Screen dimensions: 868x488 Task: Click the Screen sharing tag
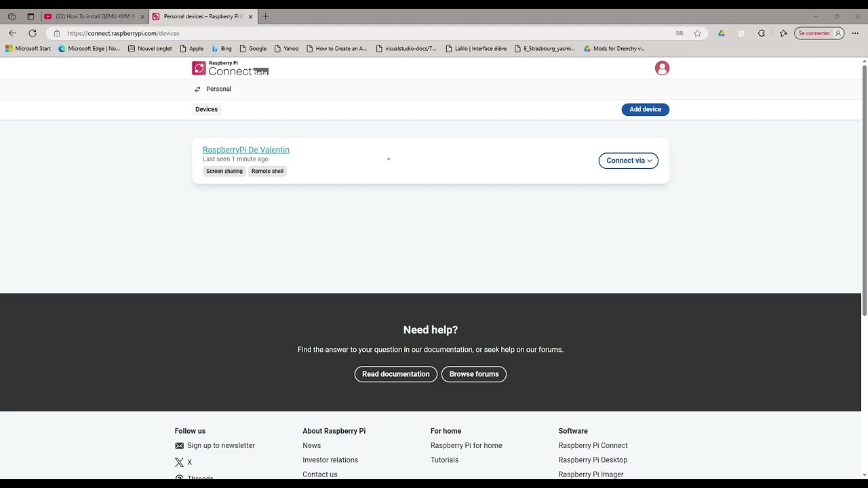[x=224, y=171]
